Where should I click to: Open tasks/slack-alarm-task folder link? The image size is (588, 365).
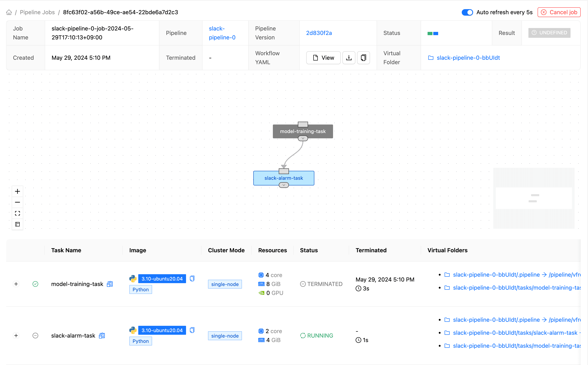tap(512, 333)
